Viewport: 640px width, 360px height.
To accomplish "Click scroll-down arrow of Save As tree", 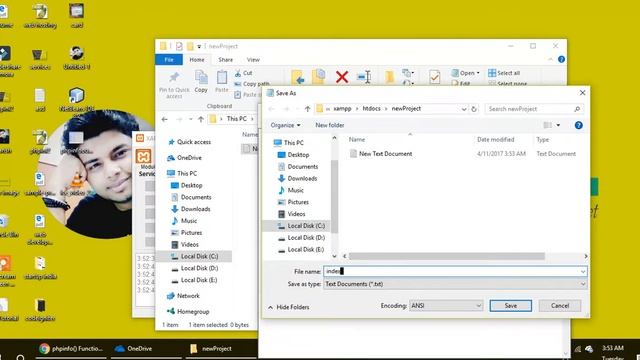I will coord(334,256).
